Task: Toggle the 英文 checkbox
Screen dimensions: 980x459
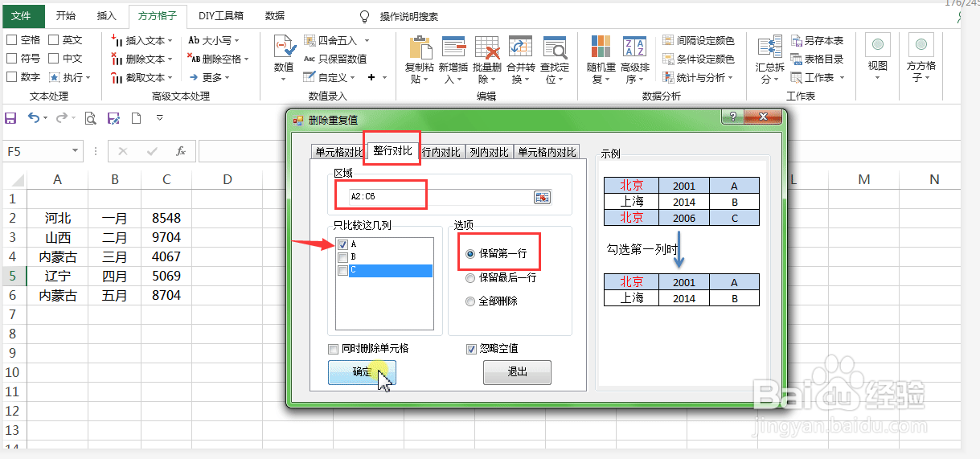Action: tap(53, 39)
